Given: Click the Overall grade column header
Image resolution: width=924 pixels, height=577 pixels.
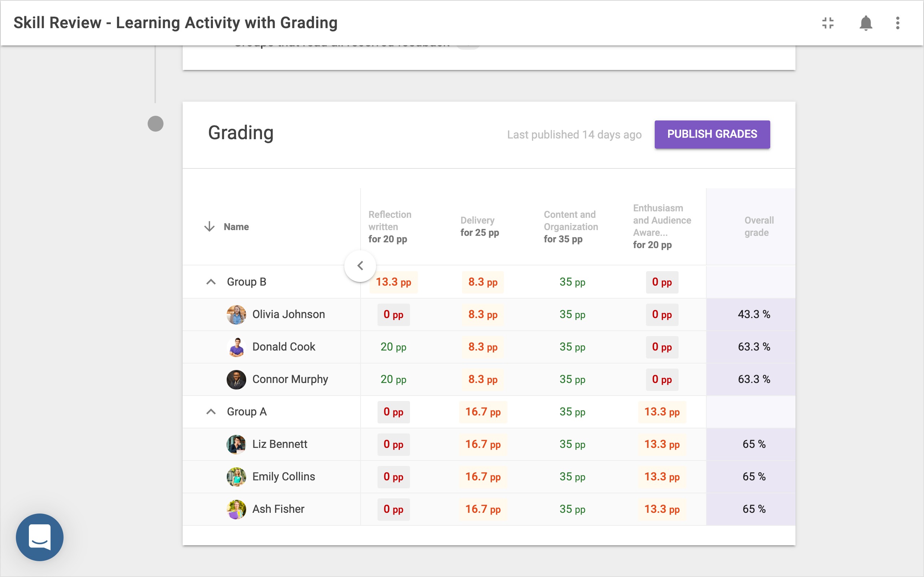Looking at the screenshot, I should tap(758, 226).
